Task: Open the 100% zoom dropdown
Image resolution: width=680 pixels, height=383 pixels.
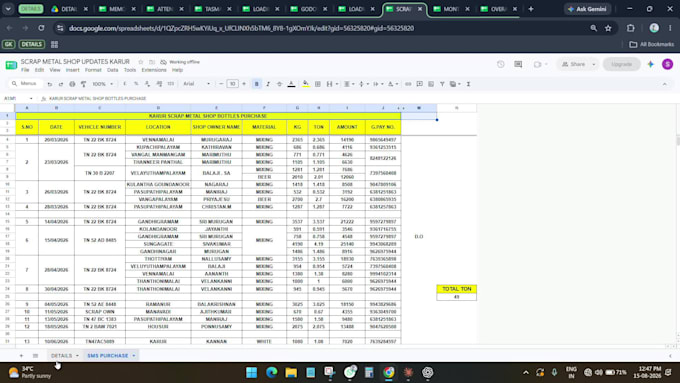Action: [102, 84]
